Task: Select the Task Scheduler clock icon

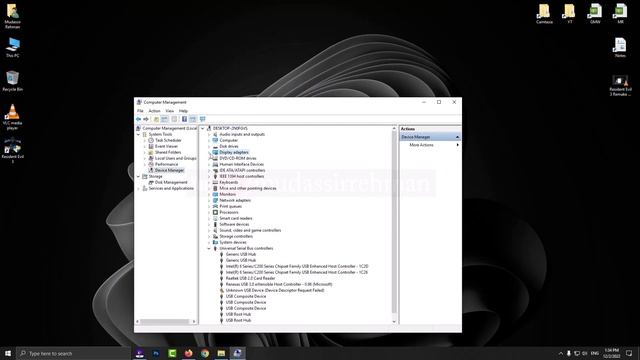Action: click(x=151, y=140)
